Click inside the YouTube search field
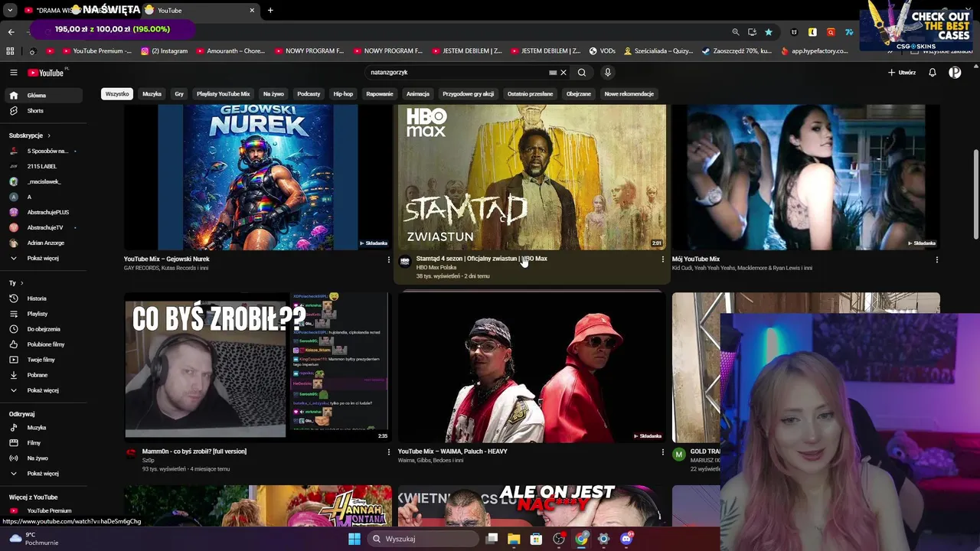Image resolution: width=980 pixels, height=551 pixels. point(457,73)
